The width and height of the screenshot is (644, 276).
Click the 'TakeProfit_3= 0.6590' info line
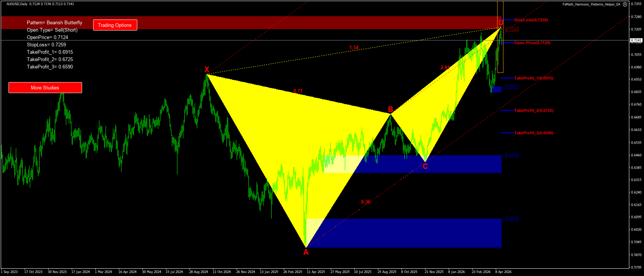50,67
